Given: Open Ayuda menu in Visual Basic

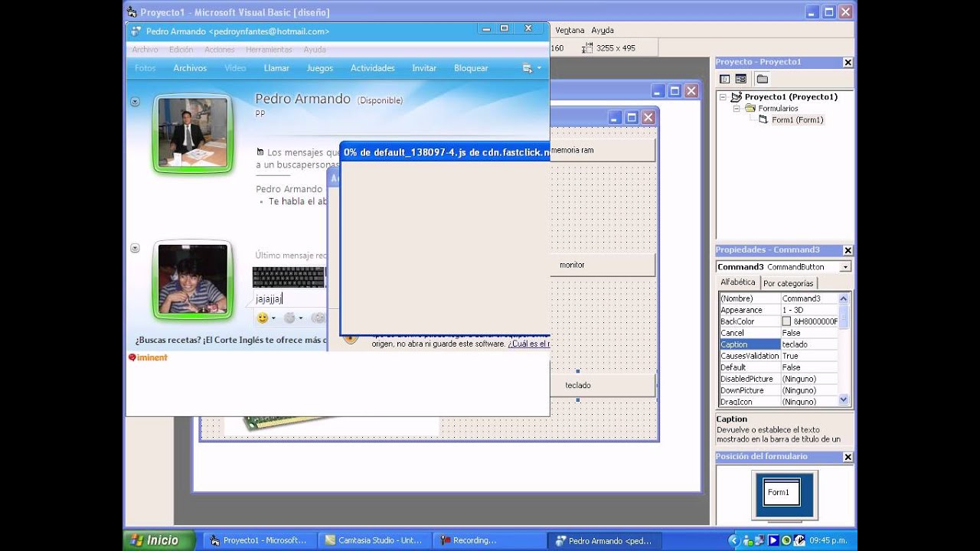Looking at the screenshot, I should [x=603, y=31].
